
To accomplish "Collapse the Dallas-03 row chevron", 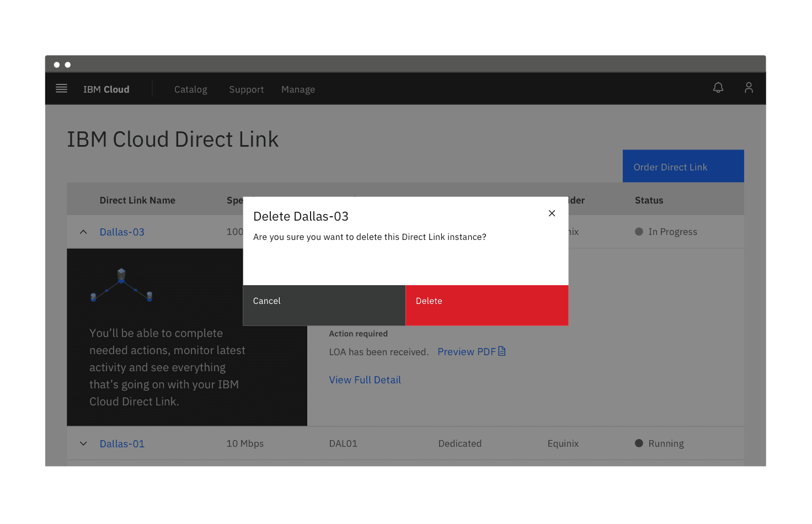I will pyautogui.click(x=83, y=232).
